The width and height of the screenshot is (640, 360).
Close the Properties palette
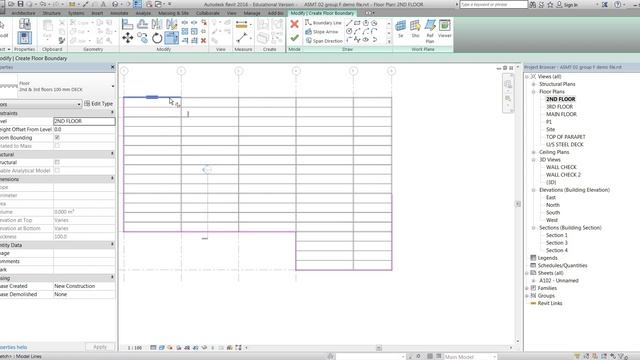(x=113, y=67)
